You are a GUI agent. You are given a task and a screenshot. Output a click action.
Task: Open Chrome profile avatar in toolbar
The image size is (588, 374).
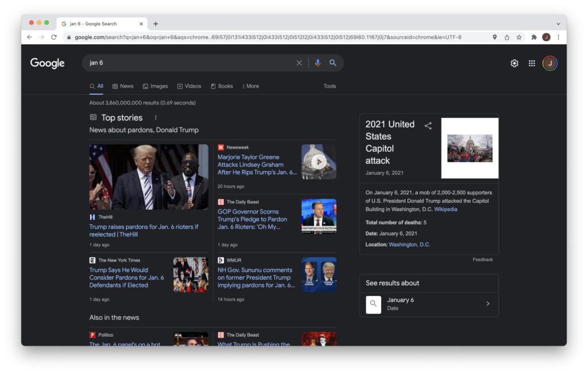click(547, 37)
